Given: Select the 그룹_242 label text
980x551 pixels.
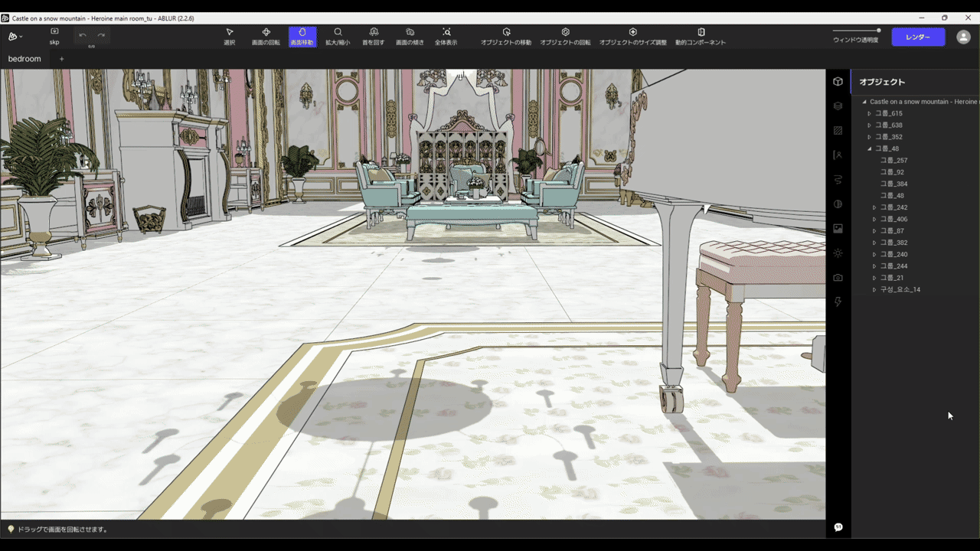Looking at the screenshot, I should pos(894,207).
